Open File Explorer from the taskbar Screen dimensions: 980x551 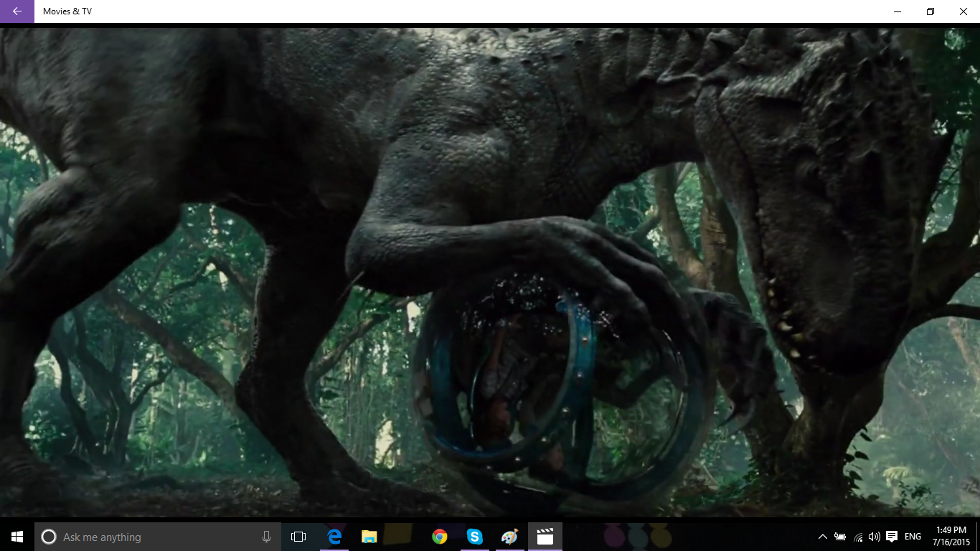369,537
